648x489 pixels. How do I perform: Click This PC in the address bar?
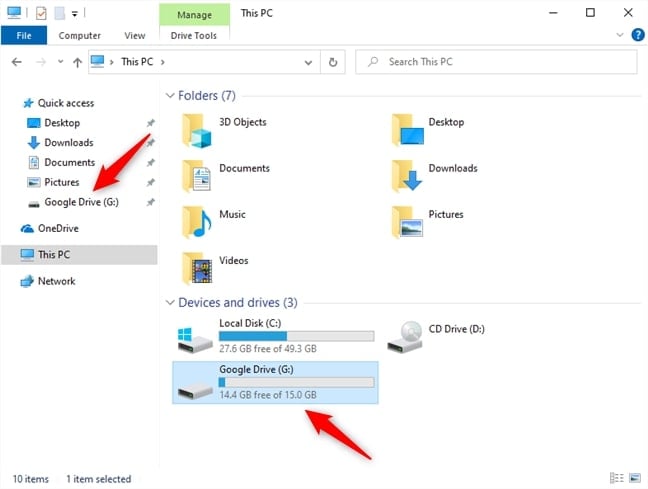[137, 62]
